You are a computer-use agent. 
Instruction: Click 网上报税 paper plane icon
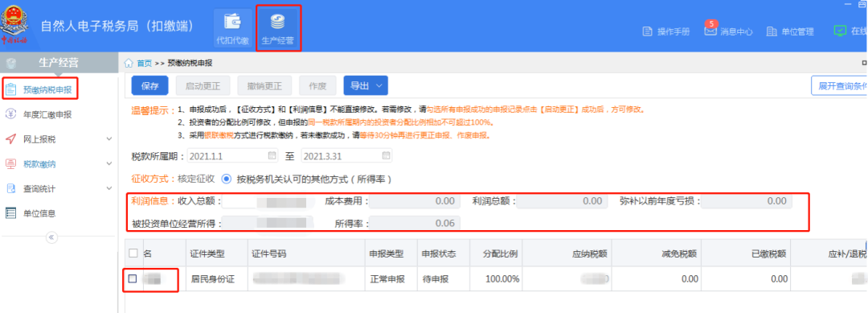pyautogui.click(x=10, y=139)
